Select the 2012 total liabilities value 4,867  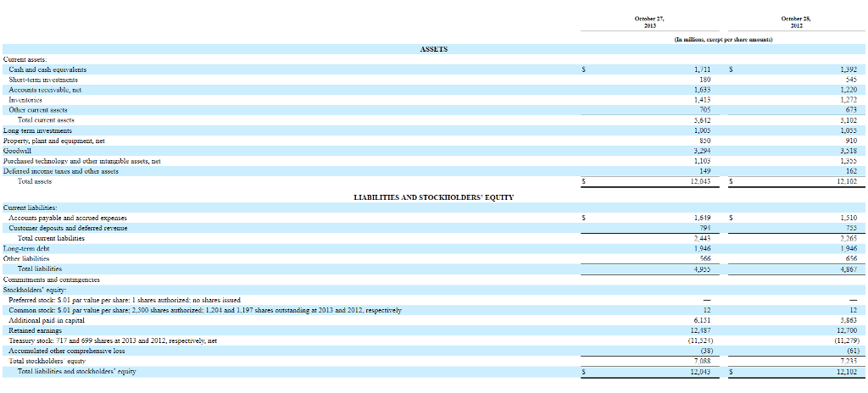tap(848, 268)
